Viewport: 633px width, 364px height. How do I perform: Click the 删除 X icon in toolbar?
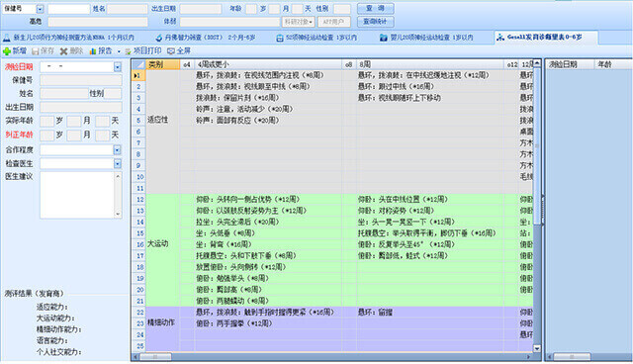point(63,51)
